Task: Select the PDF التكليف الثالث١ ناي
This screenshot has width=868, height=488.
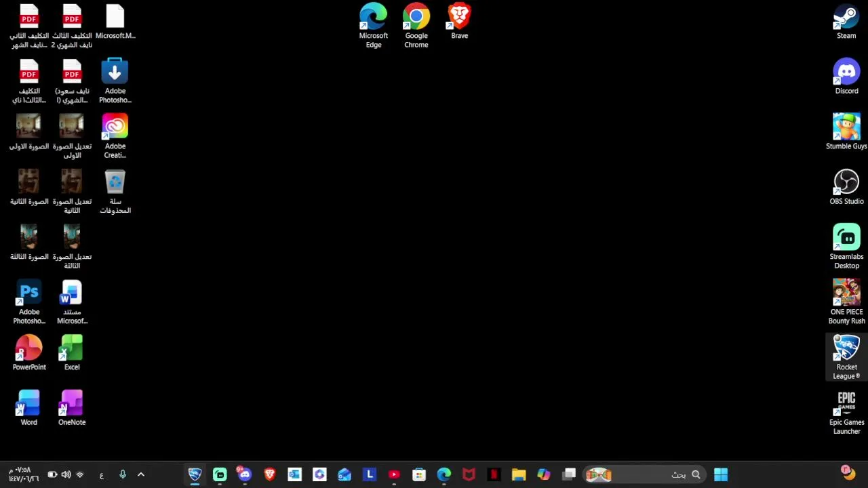Action: click(x=29, y=81)
